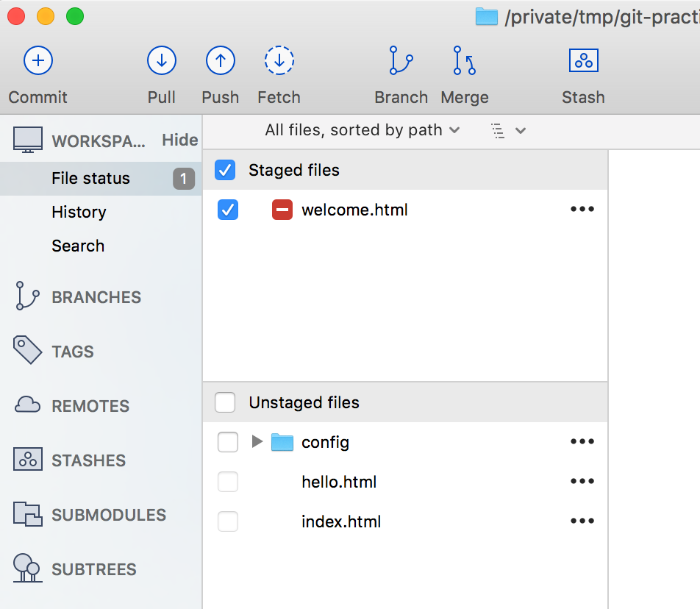Hide the workspace sidebar section
Image resolution: width=700 pixels, height=609 pixels.
pyautogui.click(x=180, y=139)
